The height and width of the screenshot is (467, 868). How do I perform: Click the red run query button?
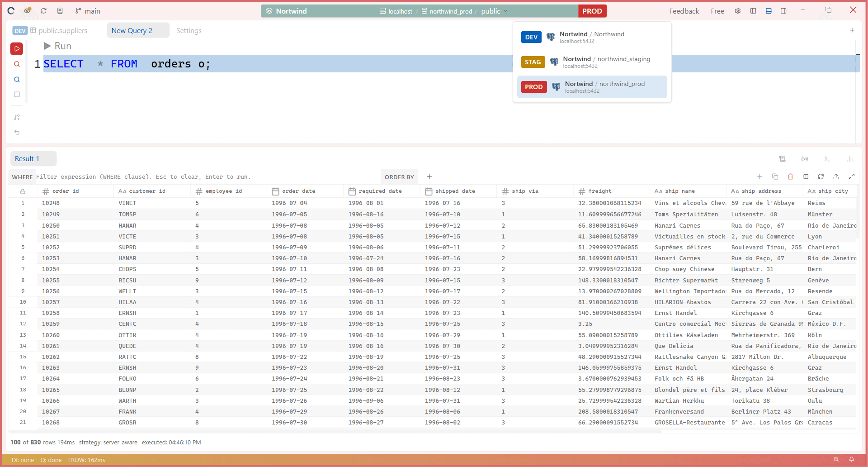pyautogui.click(x=17, y=48)
